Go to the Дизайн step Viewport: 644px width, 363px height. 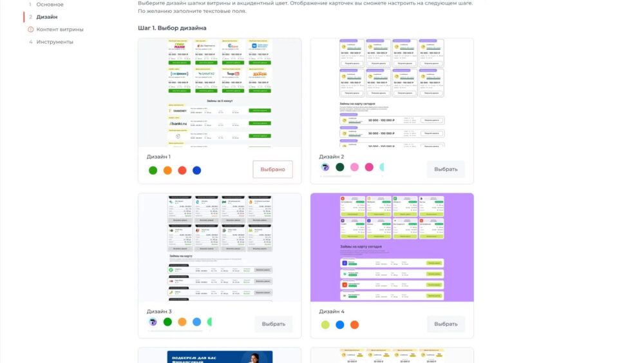click(46, 17)
